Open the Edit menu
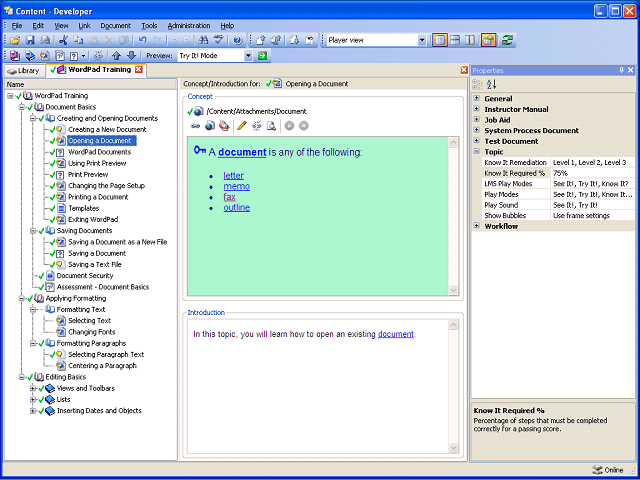This screenshot has height=480, width=640. tap(38, 26)
